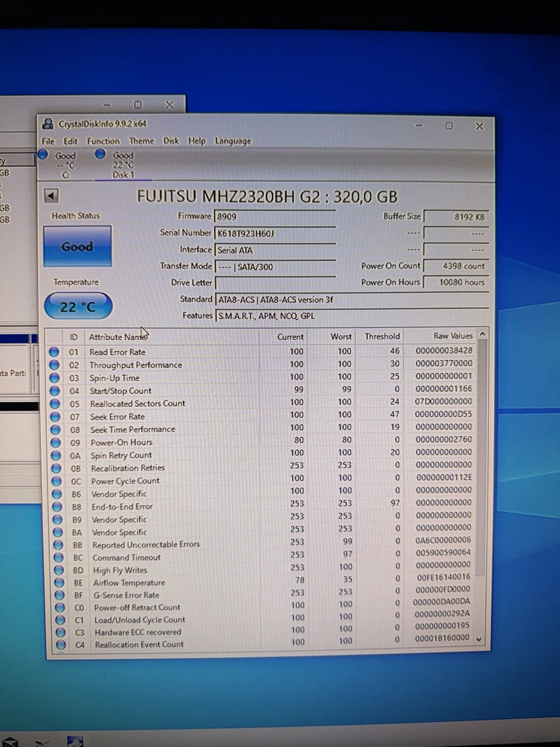
Task: Click status icon of Reallocation Event Count row
Action: click(x=61, y=644)
